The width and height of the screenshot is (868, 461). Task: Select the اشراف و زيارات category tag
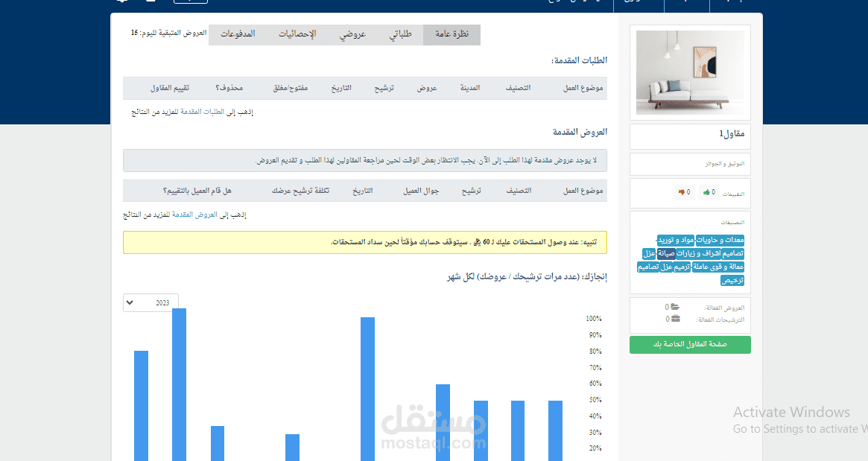click(x=698, y=253)
